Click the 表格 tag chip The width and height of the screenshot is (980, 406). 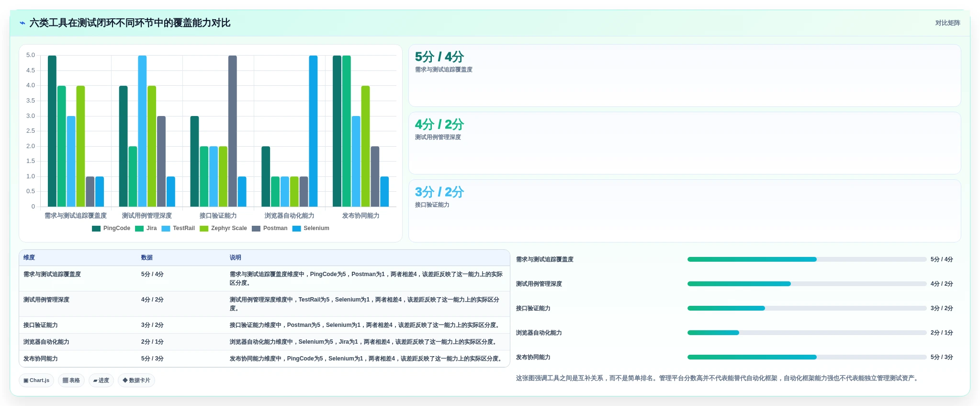click(71, 381)
